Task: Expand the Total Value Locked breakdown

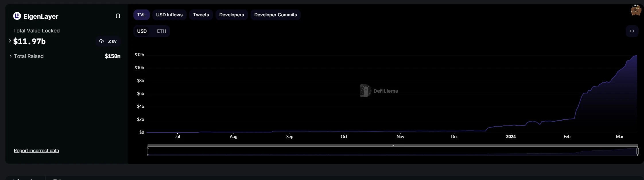Action: [10, 41]
